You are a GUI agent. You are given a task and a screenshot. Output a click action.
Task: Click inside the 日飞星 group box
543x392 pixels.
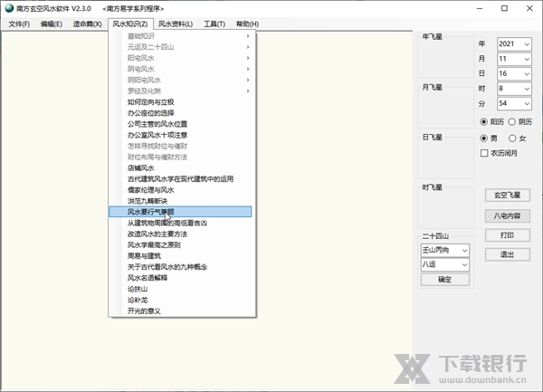[x=445, y=158]
